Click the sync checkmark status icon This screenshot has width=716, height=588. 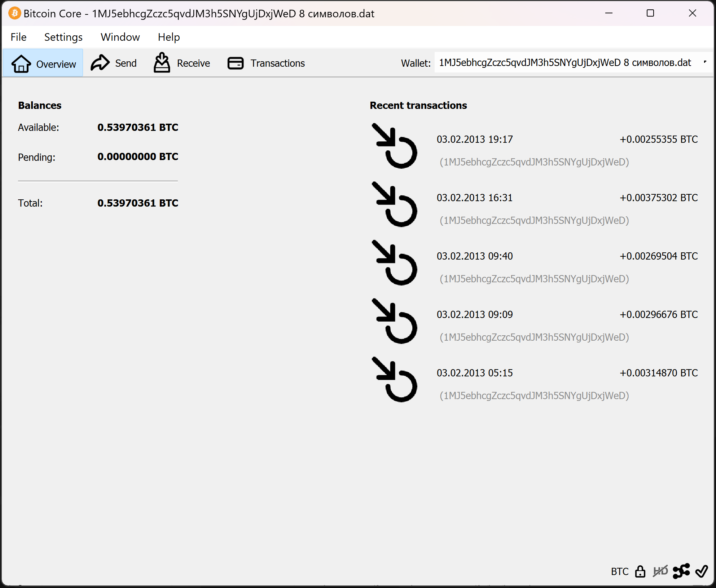tap(702, 571)
